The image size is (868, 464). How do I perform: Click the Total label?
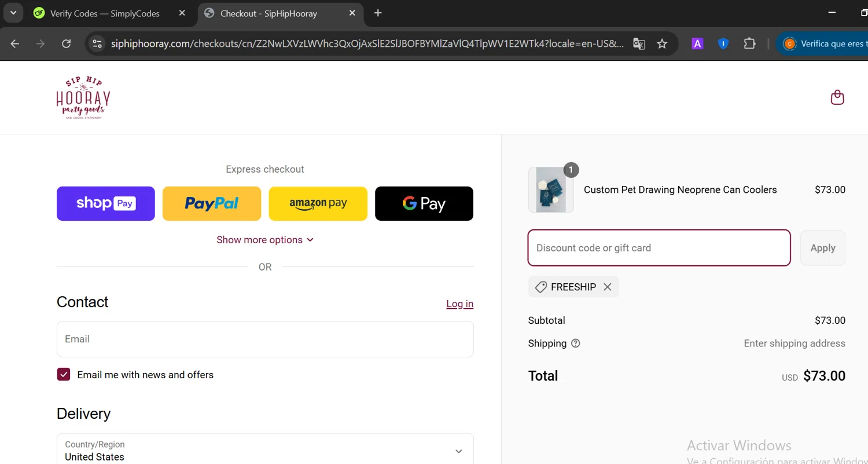tap(543, 376)
